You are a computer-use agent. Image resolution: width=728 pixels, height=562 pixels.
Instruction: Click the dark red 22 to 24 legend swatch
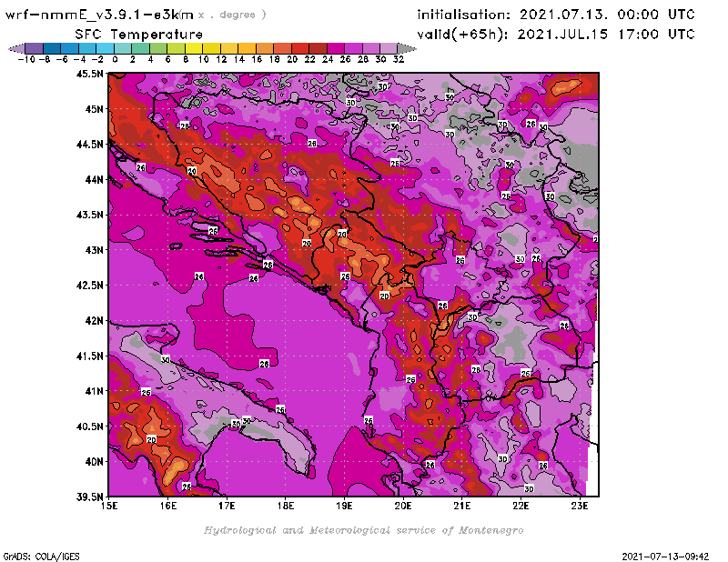(318, 49)
